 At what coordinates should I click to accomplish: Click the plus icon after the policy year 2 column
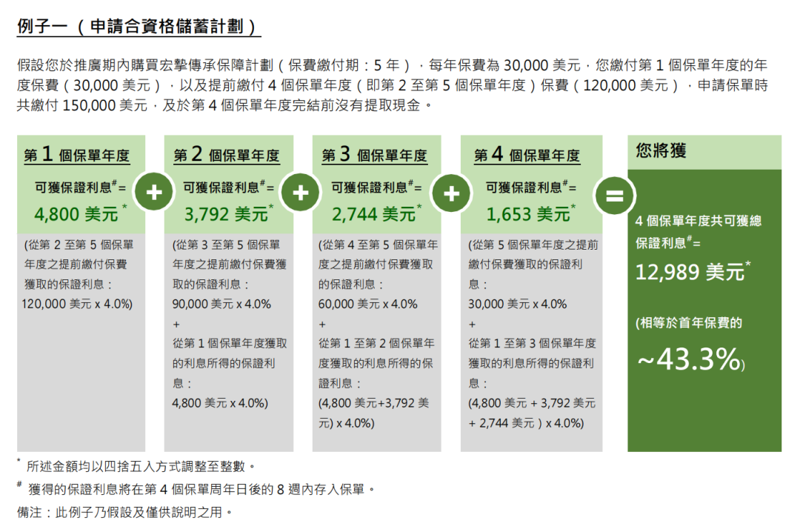[301, 193]
